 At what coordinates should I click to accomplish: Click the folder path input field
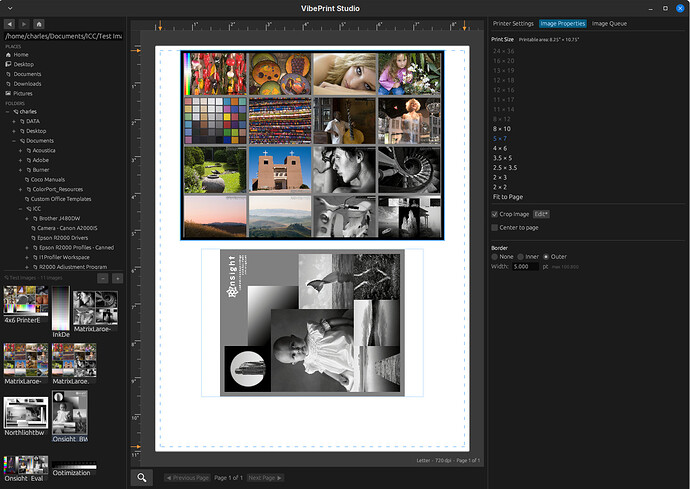tap(63, 36)
